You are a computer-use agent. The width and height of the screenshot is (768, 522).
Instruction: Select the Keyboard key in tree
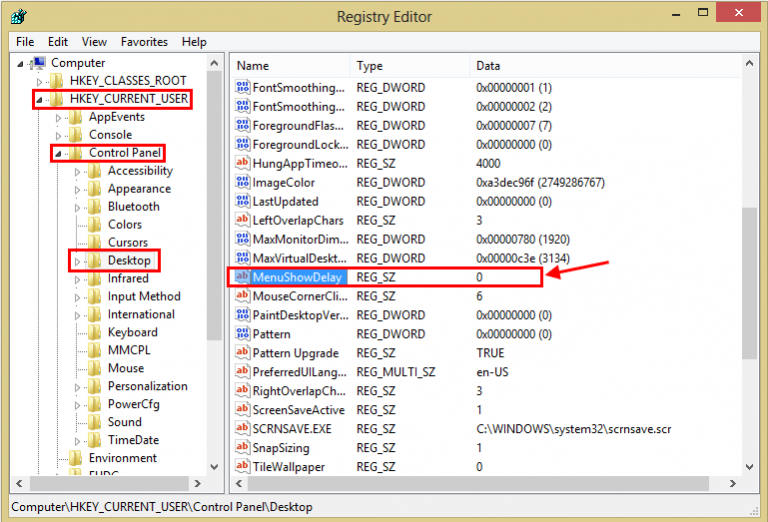coord(132,332)
